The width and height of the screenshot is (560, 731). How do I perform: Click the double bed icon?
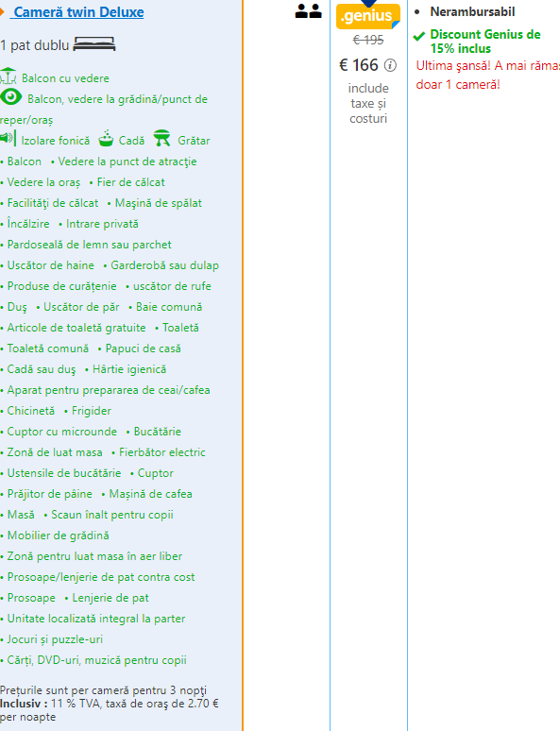pyautogui.click(x=94, y=44)
